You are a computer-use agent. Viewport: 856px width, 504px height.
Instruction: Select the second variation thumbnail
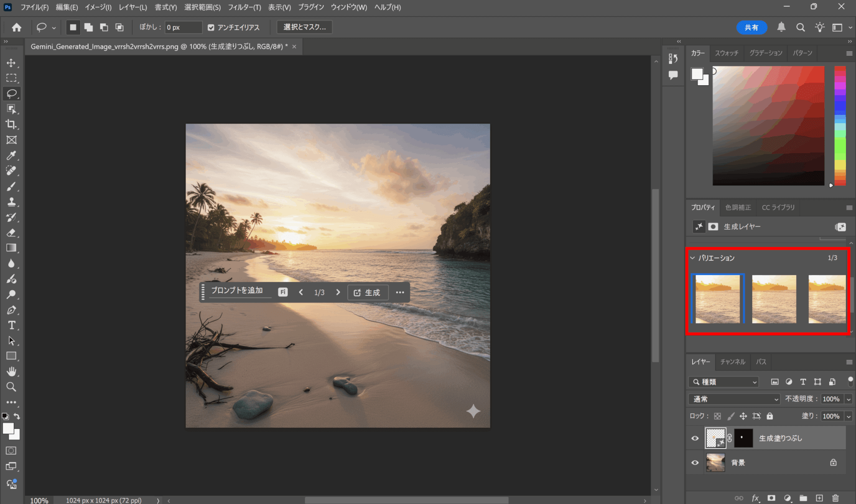(774, 299)
